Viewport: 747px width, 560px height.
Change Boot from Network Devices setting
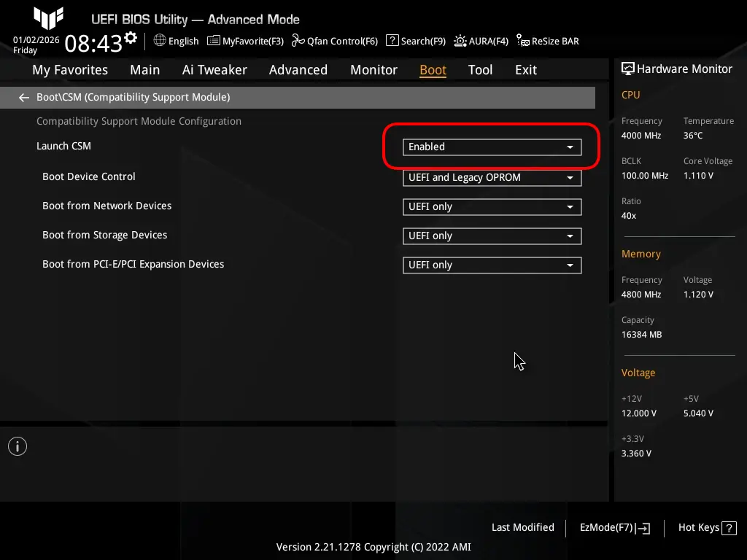coord(492,206)
